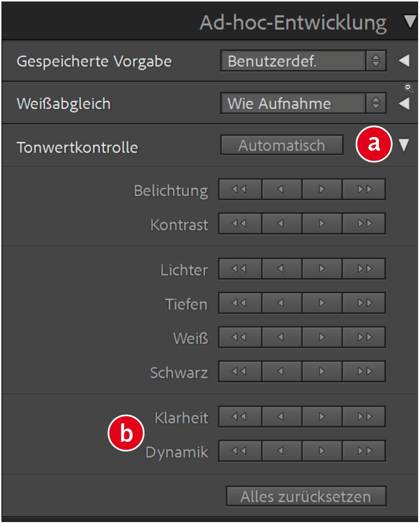Decrease Klarheit by a small step
Viewport: 420px width, 523px height.
point(281,417)
